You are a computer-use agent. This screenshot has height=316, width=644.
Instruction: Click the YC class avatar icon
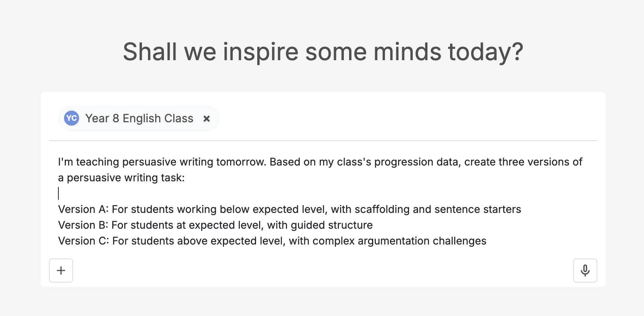click(72, 118)
